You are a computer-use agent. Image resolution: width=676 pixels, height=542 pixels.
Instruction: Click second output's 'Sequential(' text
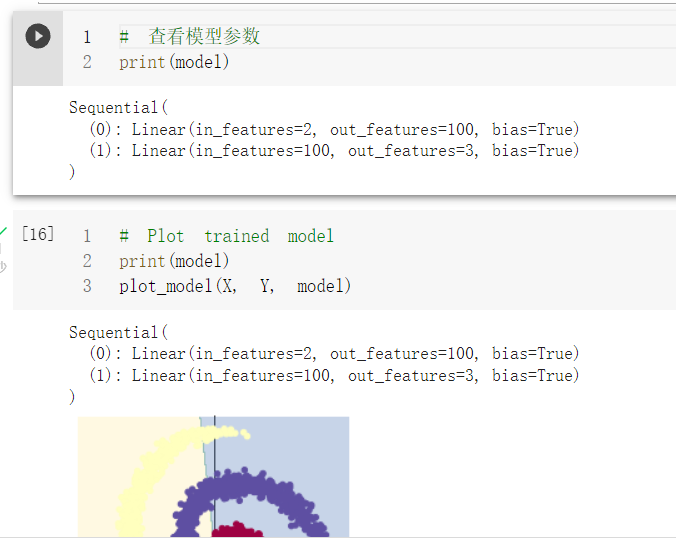pyautogui.click(x=119, y=332)
